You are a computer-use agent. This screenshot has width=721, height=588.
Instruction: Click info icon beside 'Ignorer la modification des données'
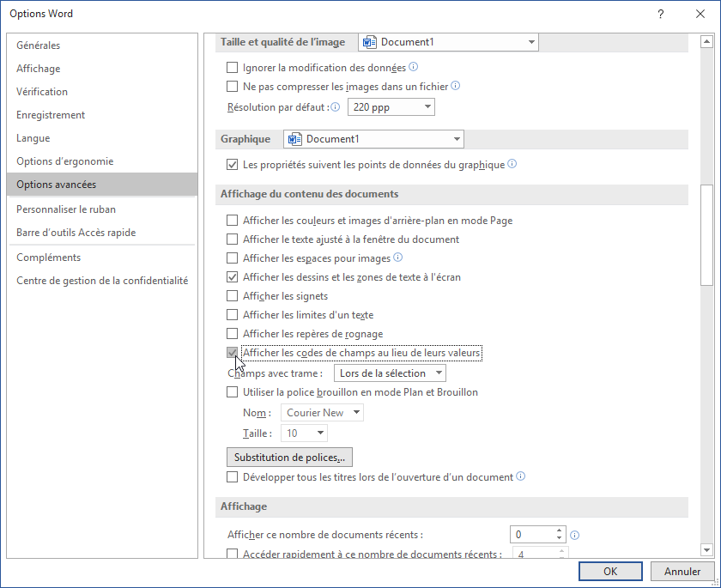414,67
